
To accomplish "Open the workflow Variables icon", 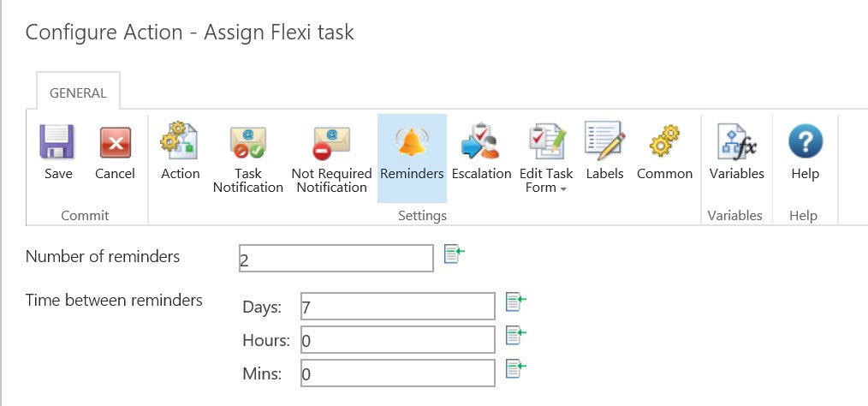I will pos(736,142).
